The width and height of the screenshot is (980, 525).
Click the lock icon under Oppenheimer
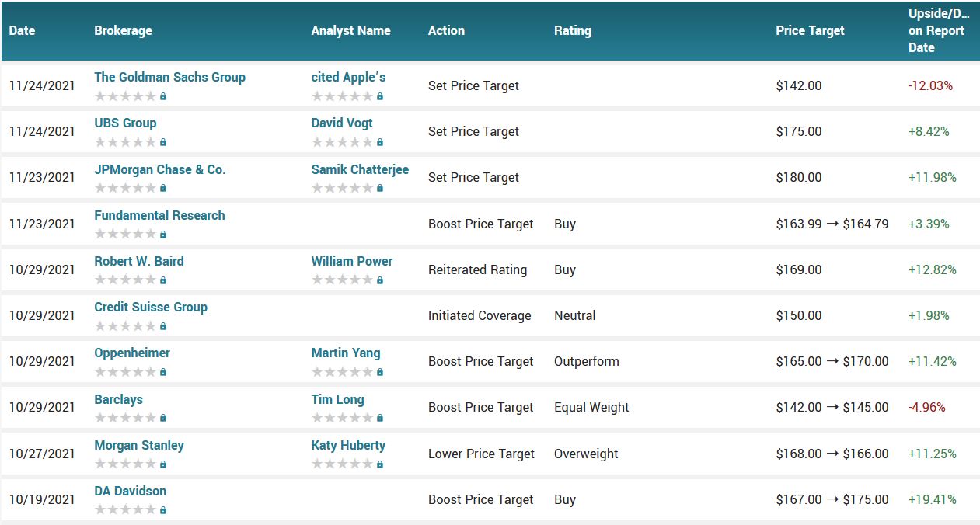coord(163,372)
